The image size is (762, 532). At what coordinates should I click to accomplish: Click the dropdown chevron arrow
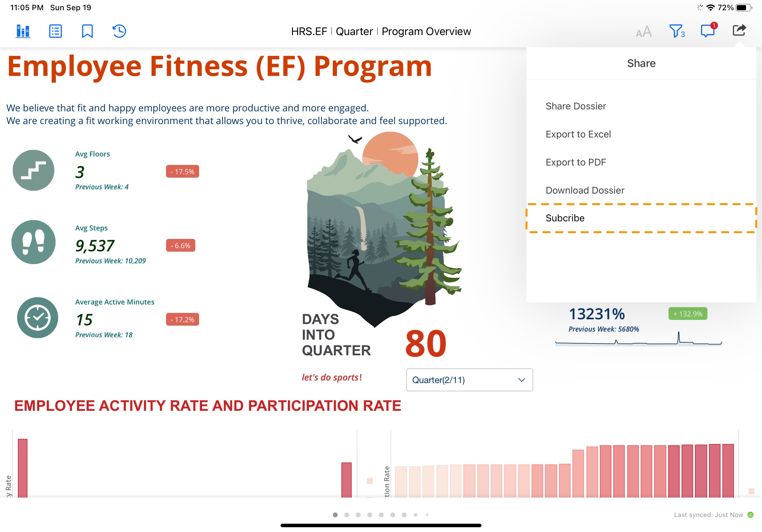(521, 380)
